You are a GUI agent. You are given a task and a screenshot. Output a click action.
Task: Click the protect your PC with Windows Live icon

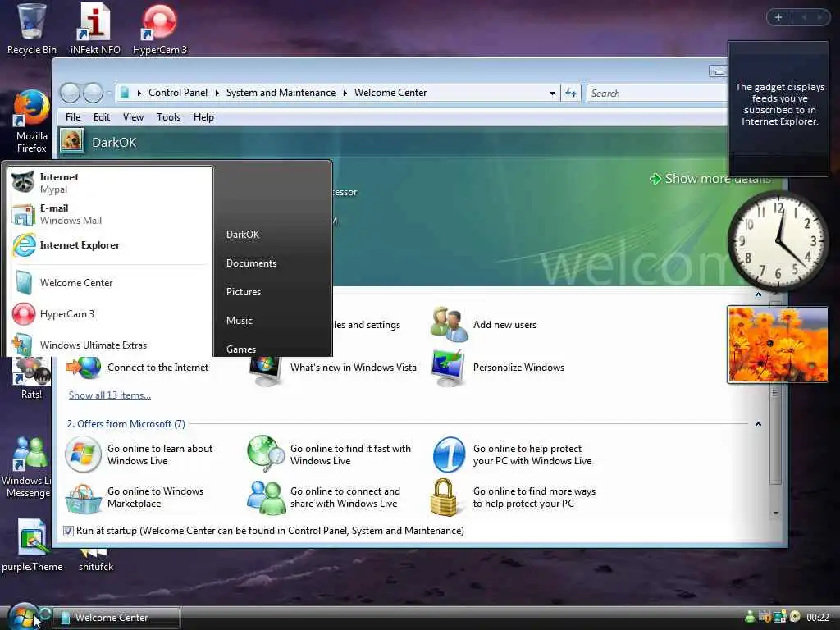pyautogui.click(x=449, y=454)
